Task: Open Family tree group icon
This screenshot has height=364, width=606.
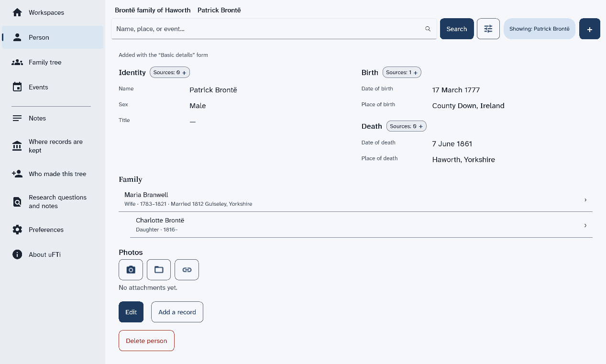Action: click(17, 62)
